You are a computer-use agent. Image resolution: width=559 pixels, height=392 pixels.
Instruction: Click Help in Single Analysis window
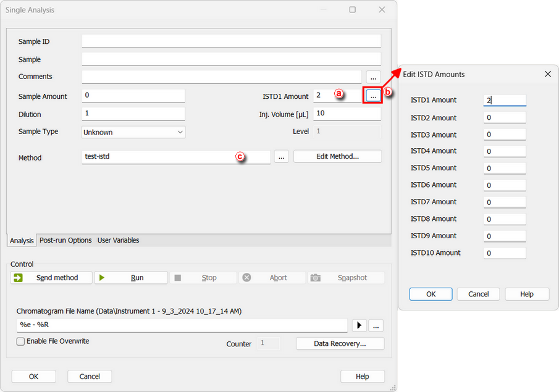point(362,377)
